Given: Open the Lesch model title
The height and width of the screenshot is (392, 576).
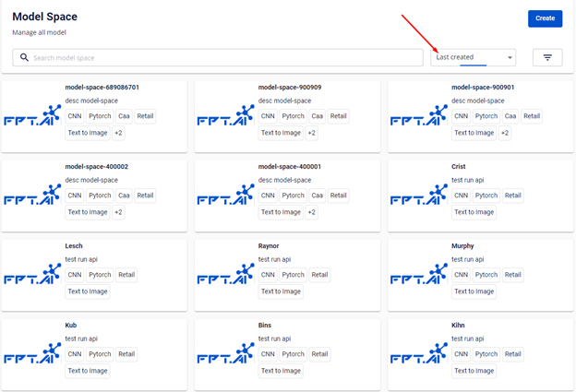Looking at the screenshot, I should 74,246.
